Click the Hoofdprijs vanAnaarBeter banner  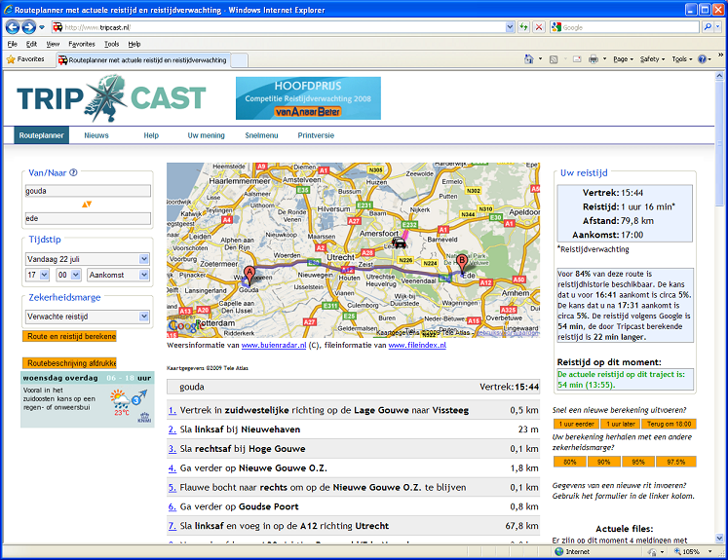308,98
